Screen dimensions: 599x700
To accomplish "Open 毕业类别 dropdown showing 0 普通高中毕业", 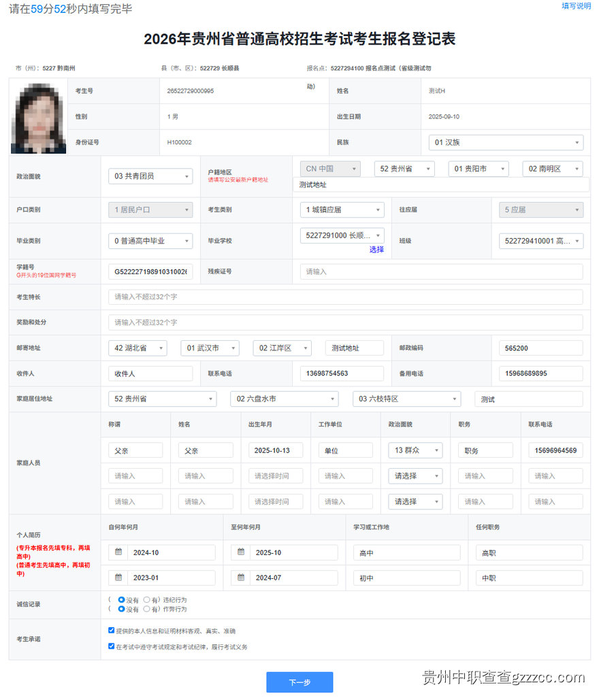I will click(x=150, y=241).
